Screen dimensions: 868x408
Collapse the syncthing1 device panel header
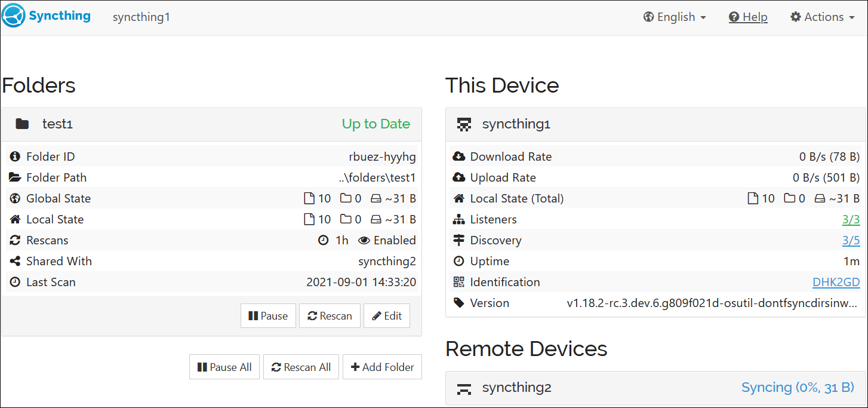point(655,124)
